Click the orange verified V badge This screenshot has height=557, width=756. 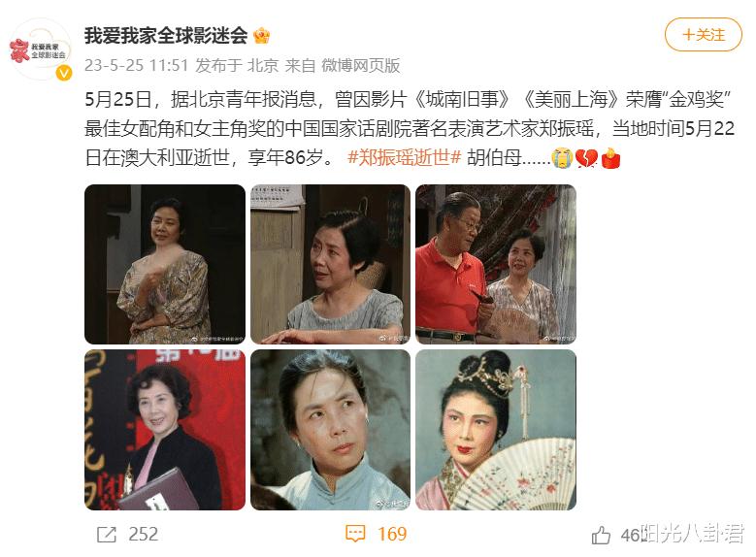[x=64, y=73]
